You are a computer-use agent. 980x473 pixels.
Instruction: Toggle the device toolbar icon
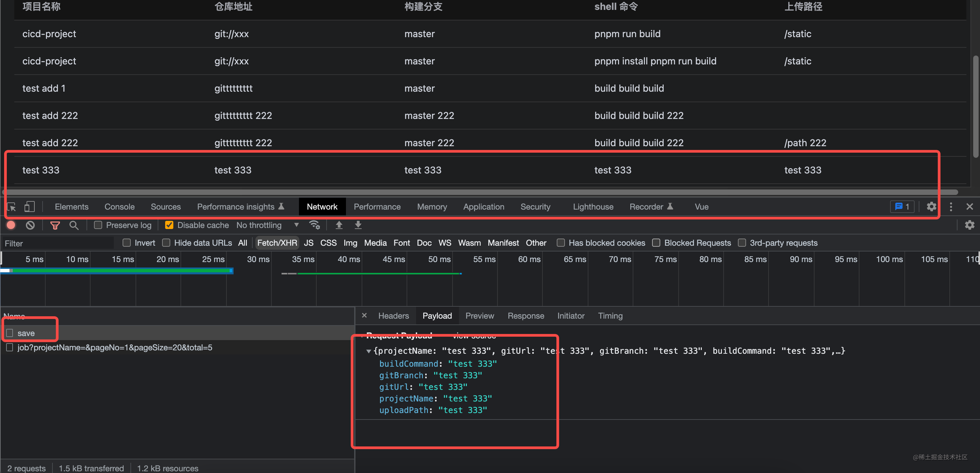29,207
